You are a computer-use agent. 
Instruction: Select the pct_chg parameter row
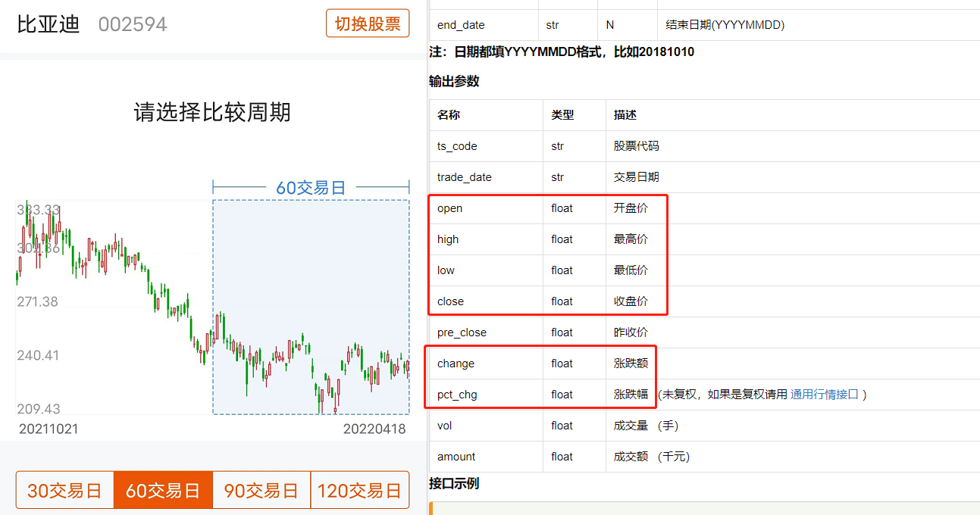(485, 394)
